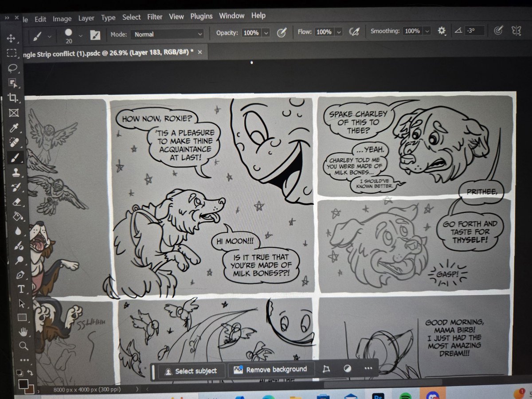This screenshot has height=399, width=532.
Task: Click the invert mask circle icon in contextual bar
Action: coord(347,369)
